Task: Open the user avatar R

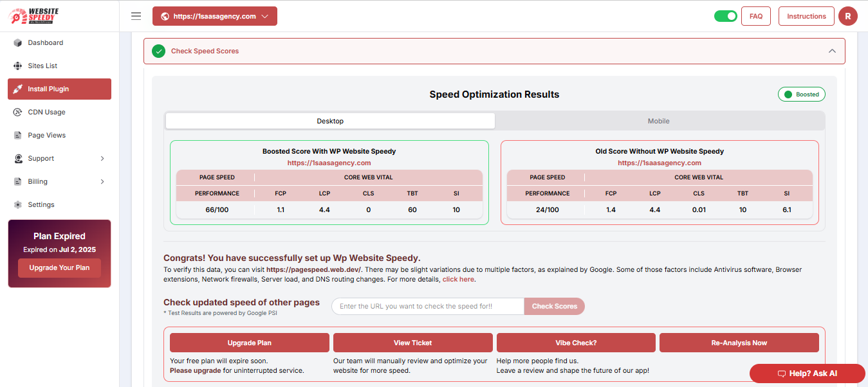Action: [848, 16]
